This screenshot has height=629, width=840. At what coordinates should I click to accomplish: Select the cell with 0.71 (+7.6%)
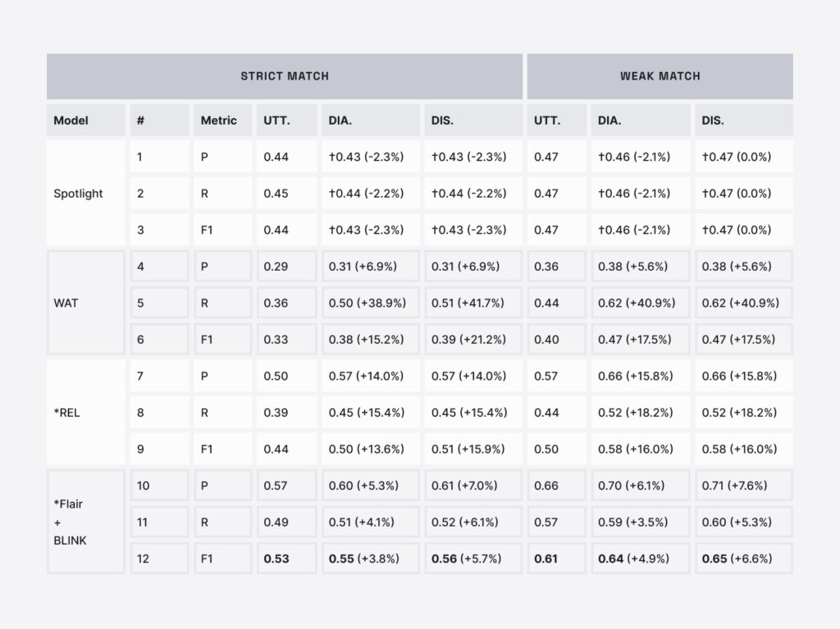pos(743,485)
